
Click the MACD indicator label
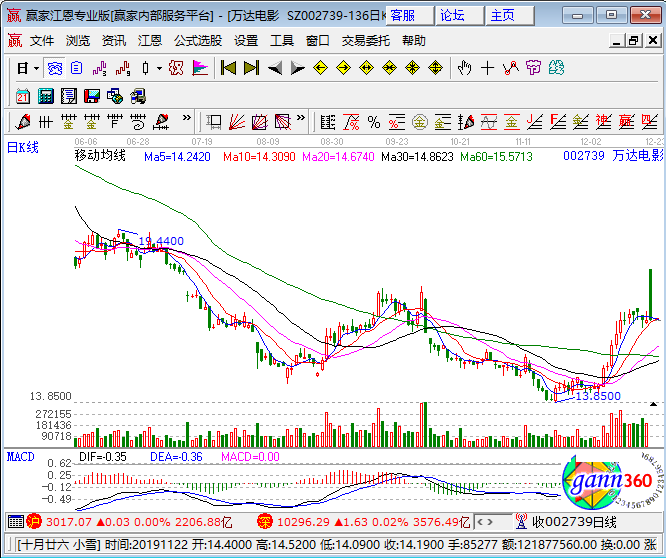[x=20, y=457]
